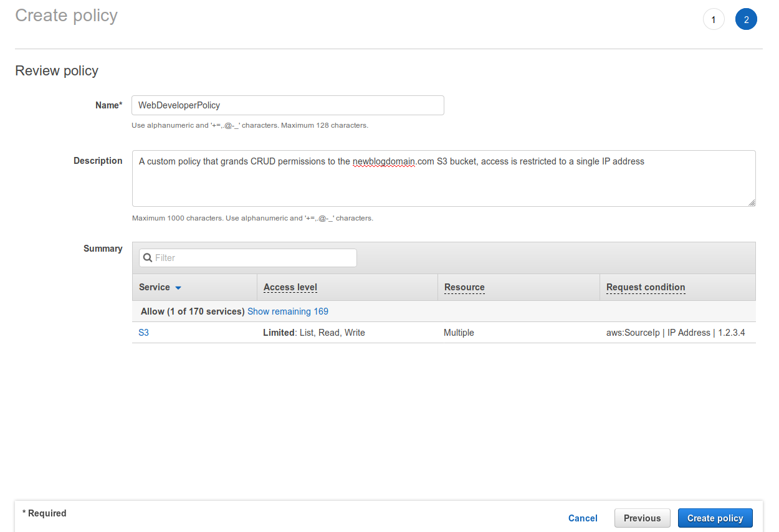The height and width of the screenshot is (532, 779).
Task: Show remaining 169 services
Action: [288, 311]
